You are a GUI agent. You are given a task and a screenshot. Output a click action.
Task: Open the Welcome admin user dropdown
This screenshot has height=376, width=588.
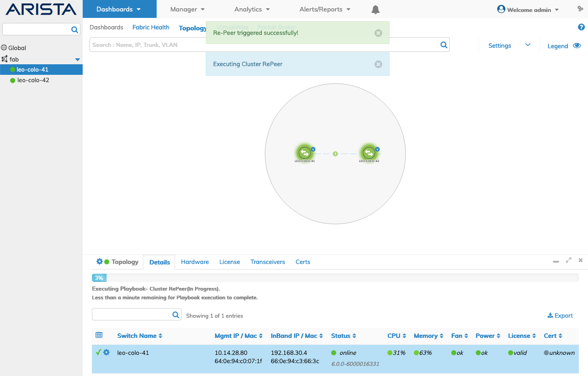(528, 10)
